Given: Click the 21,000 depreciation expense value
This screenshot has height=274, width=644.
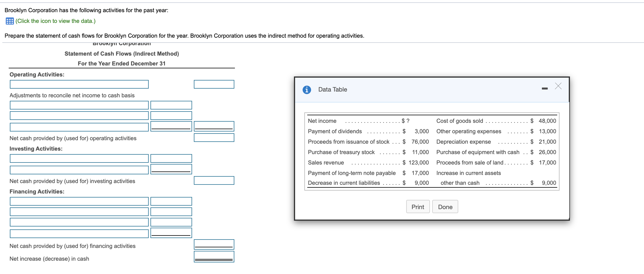Looking at the screenshot, I should coord(547,142).
